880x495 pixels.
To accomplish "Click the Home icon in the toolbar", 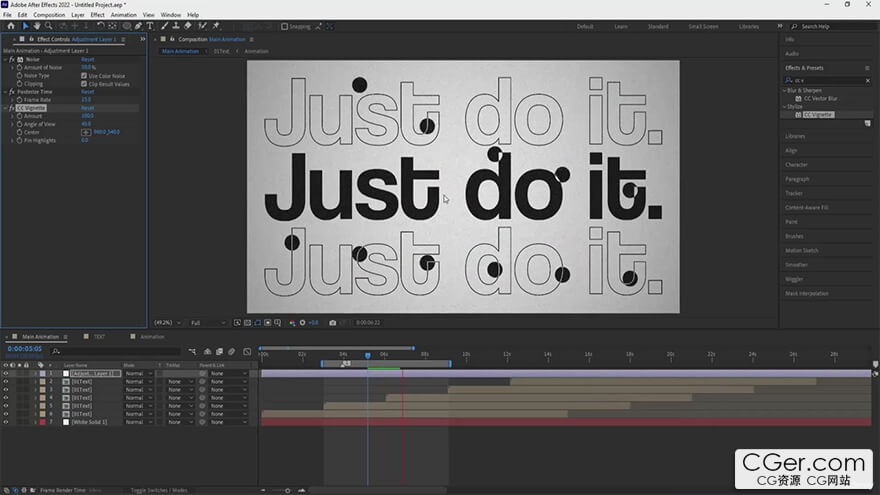I will (x=10, y=26).
